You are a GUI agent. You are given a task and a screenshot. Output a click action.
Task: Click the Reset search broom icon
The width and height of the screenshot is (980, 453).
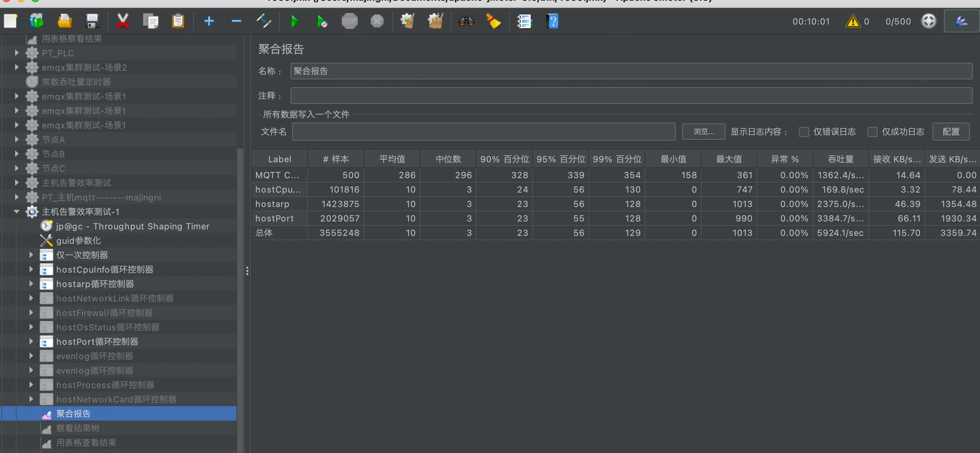click(x=493, y=21)
